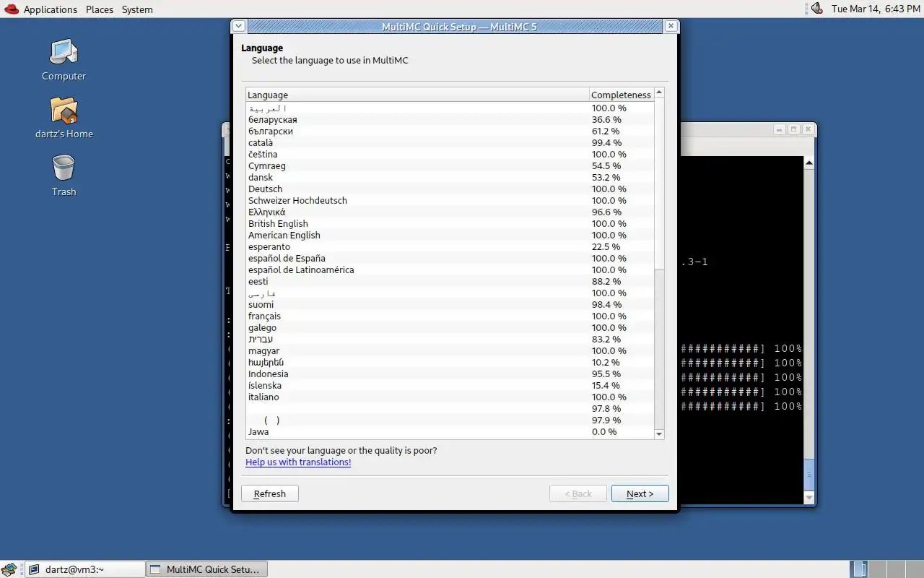The height and width of the screenshot is (578, 924).
Task: Click the first workspace in switcher
Action: coord(859,569)
